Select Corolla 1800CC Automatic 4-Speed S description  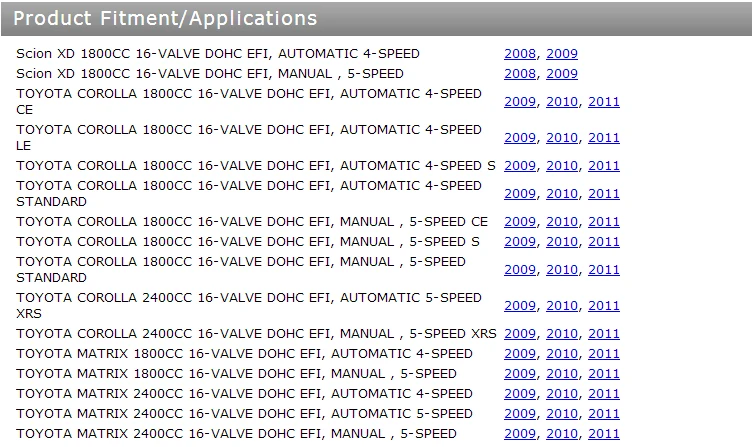(256, 165)
